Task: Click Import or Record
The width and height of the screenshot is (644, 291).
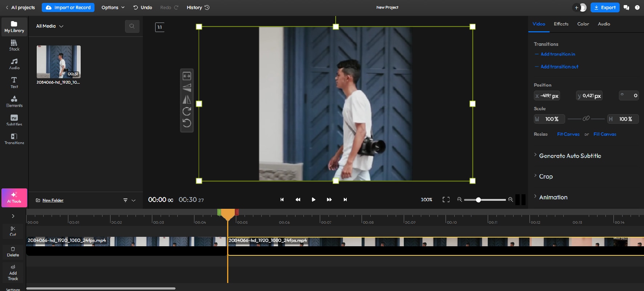Action: tap(68, 7)
